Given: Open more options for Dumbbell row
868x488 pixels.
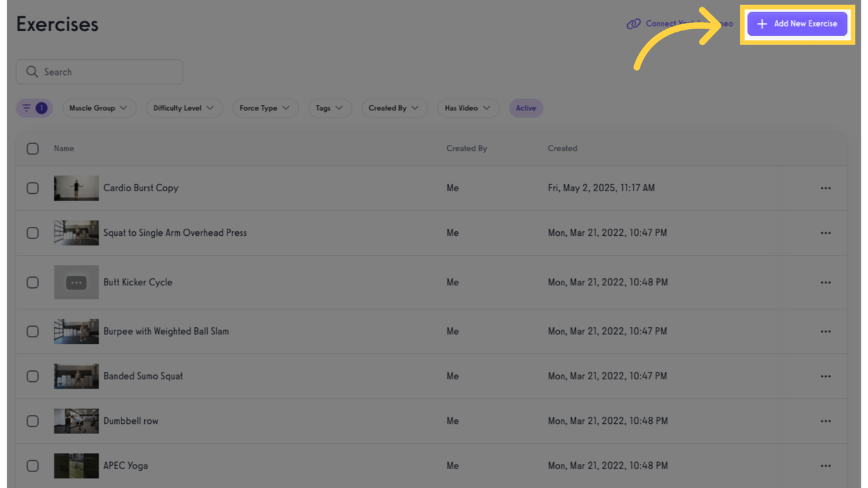Looking at the screenshot, I should [825, 421].
